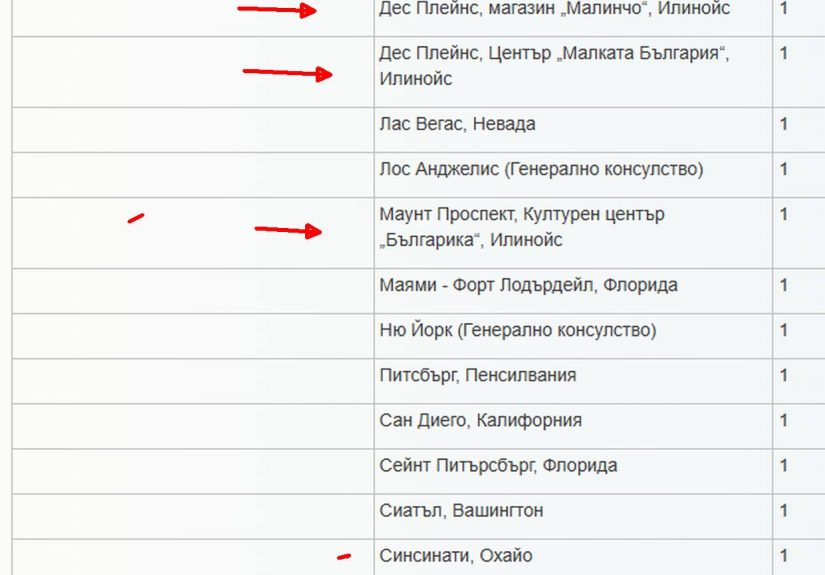Click the Център „Малката България“ location text
The height and width of the screenshot is (575, 825).
click(x=554, y=66)
